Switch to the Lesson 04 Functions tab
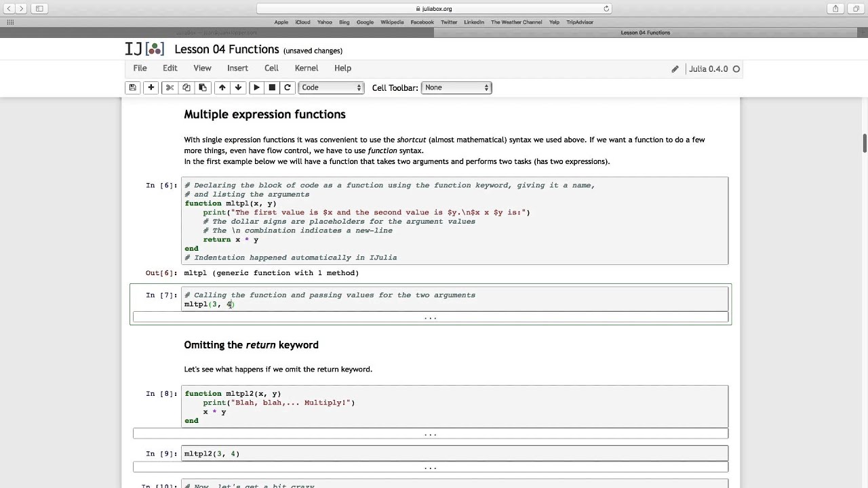 point(645,33)
